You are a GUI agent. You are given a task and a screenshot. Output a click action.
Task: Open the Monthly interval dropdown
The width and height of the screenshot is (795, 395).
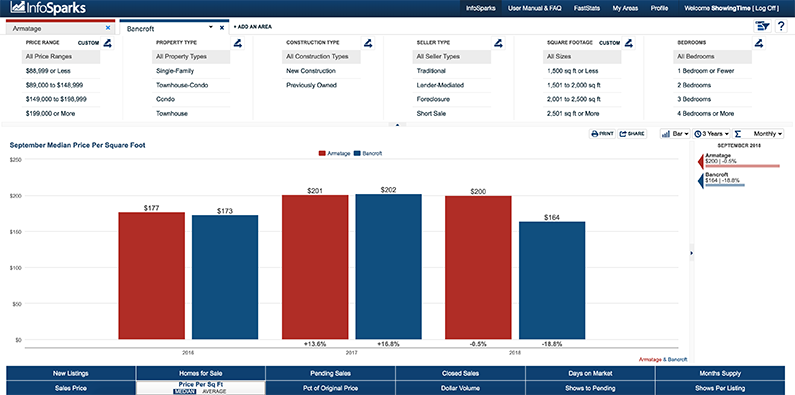click(758, 134)
